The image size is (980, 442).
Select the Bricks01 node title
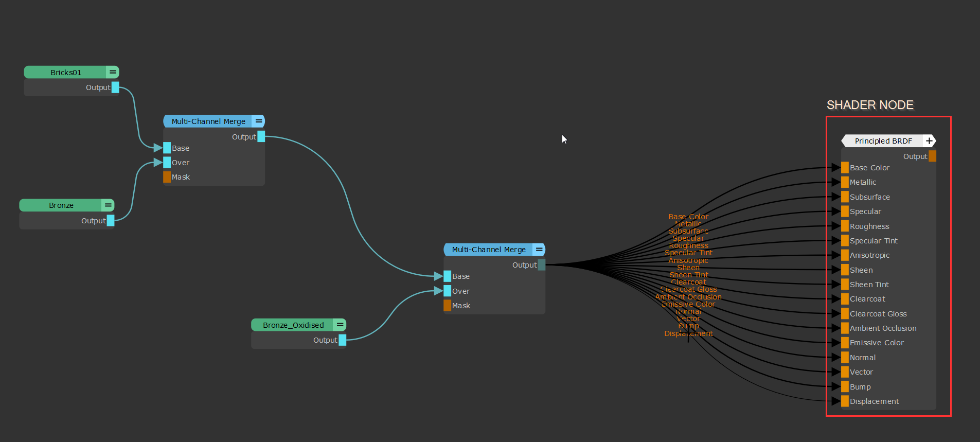[66, 73]
